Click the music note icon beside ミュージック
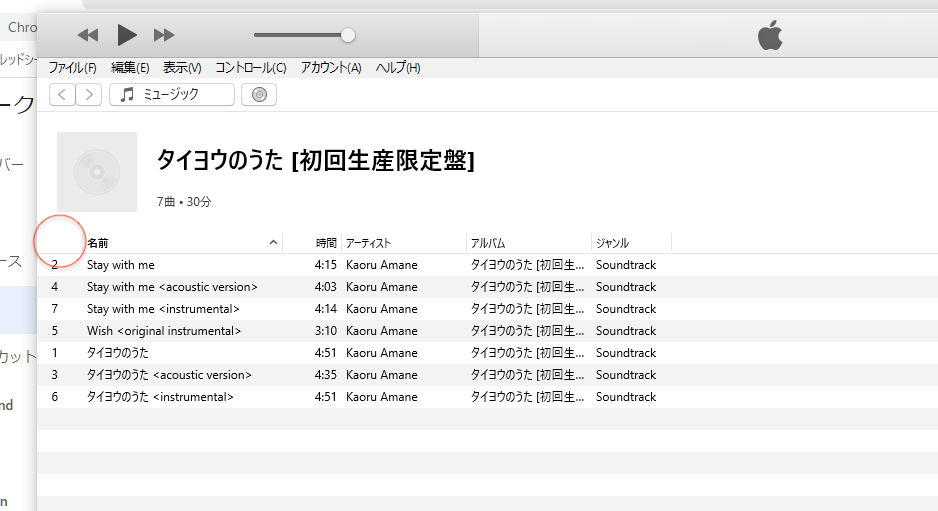The height and width of the screenshot is (511, 938). click(x=127, y=95)
